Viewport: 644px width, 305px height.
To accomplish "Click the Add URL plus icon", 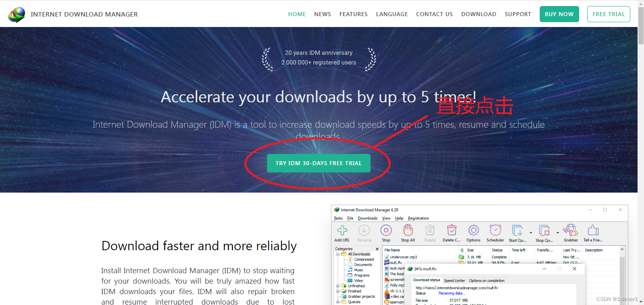I will (342, 230).
